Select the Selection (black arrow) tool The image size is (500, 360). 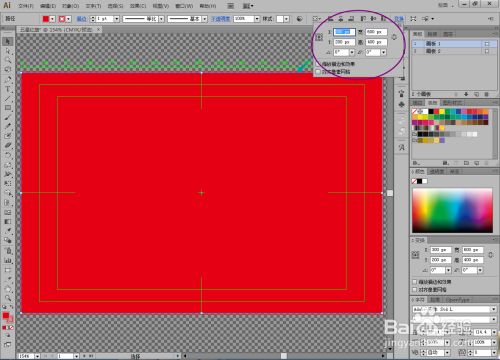8,41
